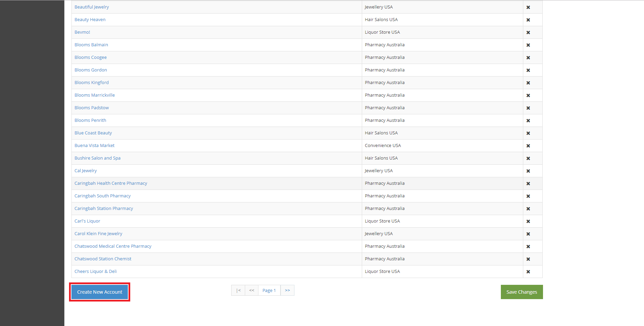Image resolution: width=644 pixels, height=326 pixels.
Task: Open the Beautiful Jewelry account link
Action: pyautogui.click(x=92, y=7)
